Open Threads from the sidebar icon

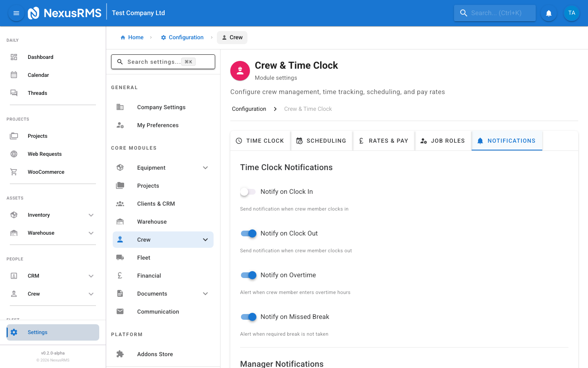(x=14, y=93)
